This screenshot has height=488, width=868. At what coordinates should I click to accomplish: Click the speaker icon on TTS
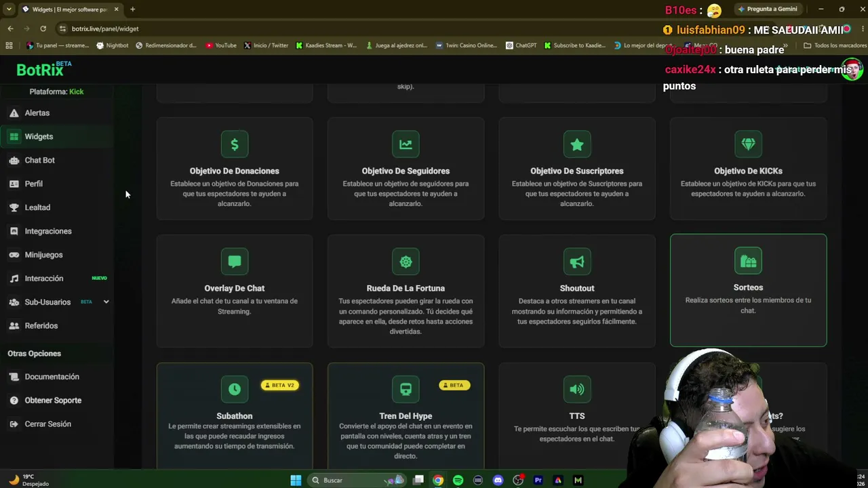coord(577,389)
